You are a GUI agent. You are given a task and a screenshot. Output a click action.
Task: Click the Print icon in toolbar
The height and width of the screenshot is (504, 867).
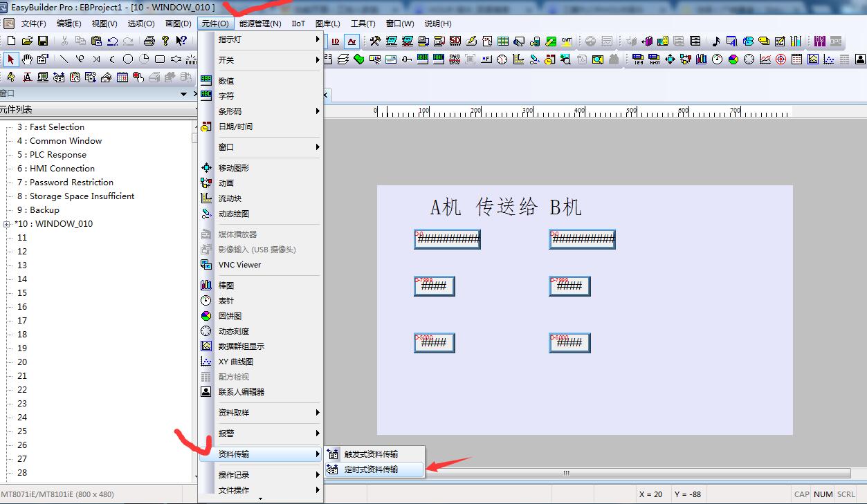click(149, 41)
